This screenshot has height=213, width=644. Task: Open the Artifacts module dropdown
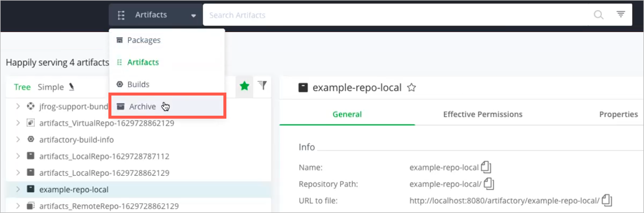pos(156,15)
